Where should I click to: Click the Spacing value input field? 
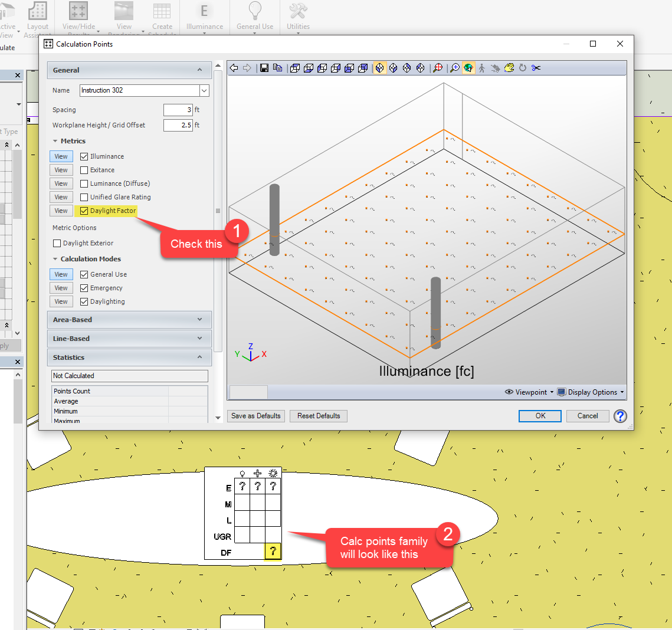tap(178, 110)
